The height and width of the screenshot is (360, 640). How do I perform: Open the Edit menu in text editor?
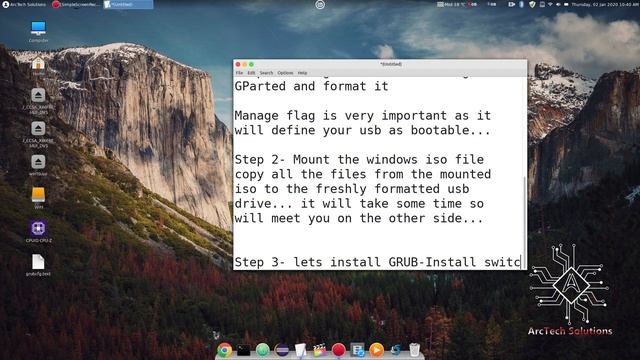coord(251,73)
